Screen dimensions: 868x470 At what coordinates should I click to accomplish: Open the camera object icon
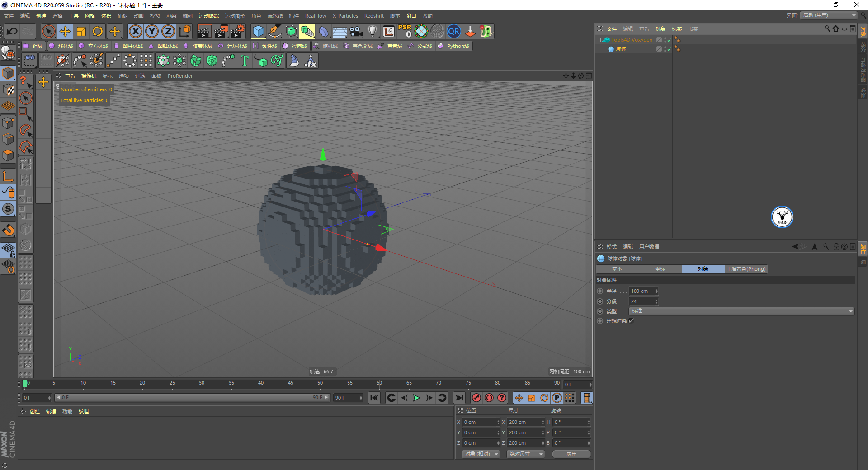(x=356, y=31)
